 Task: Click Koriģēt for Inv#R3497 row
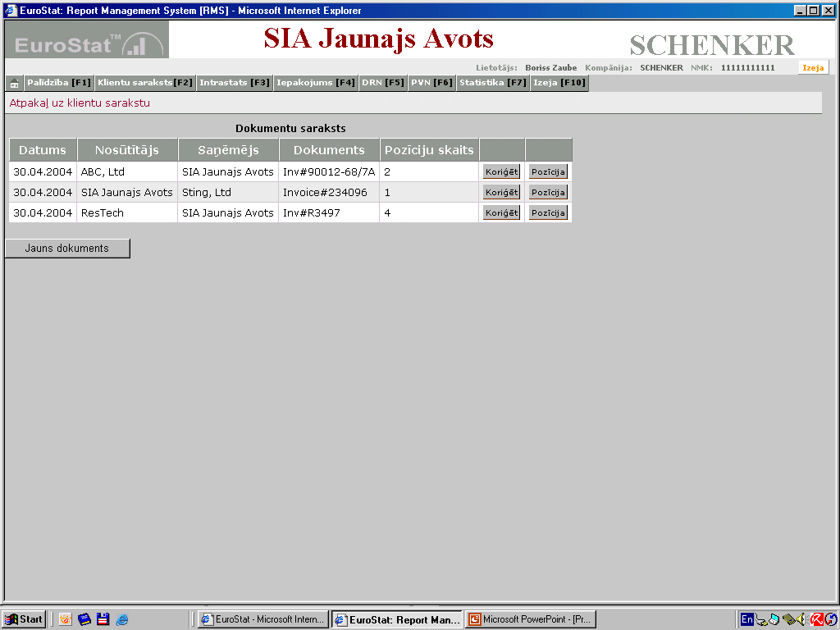pos(501,212)
